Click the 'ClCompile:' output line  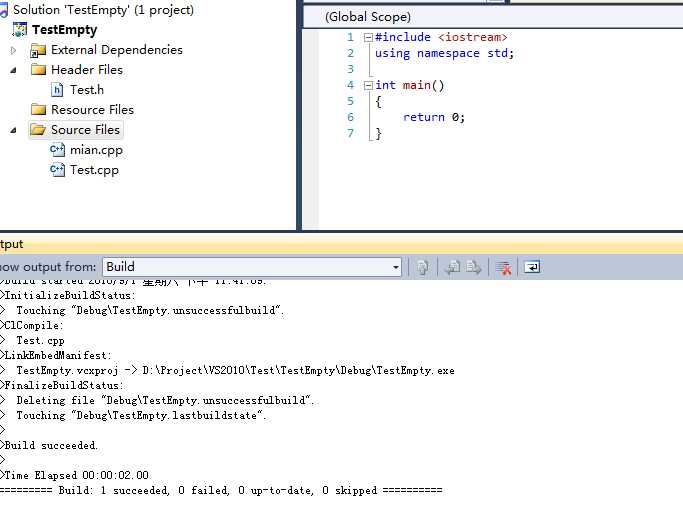coord(34,325)
